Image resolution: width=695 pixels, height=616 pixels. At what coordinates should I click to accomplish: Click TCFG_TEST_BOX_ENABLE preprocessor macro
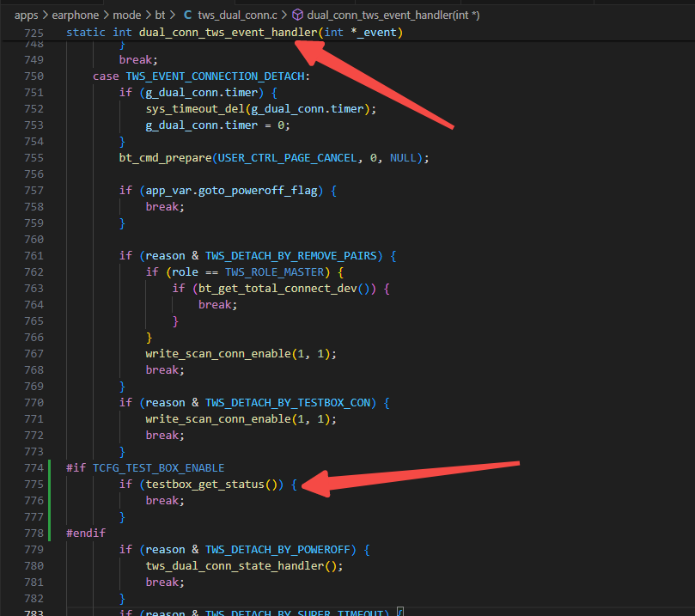(159, 468)
